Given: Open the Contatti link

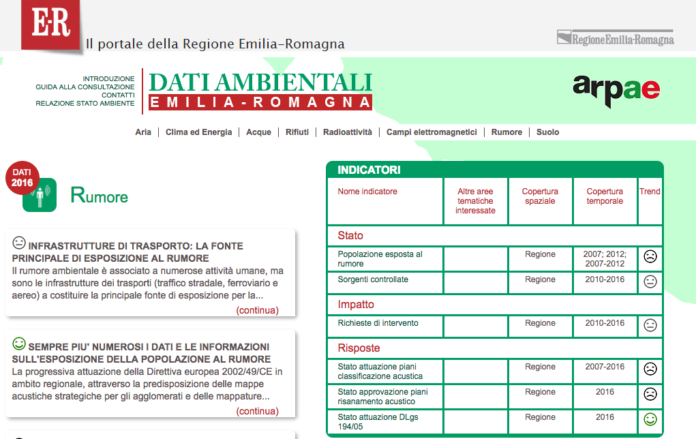Looking at the screenshot, I should [x=118, y=95].
